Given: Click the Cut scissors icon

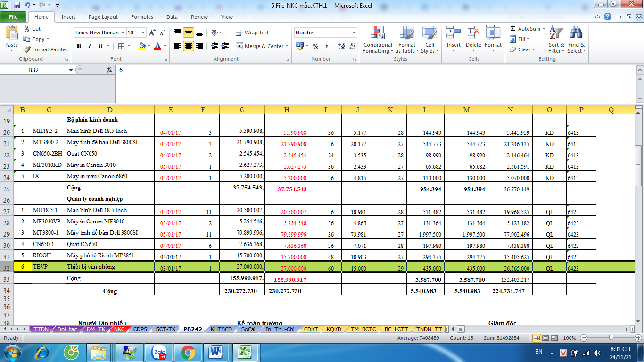Looking at the screenshot, I should click(x=27, y=29).
